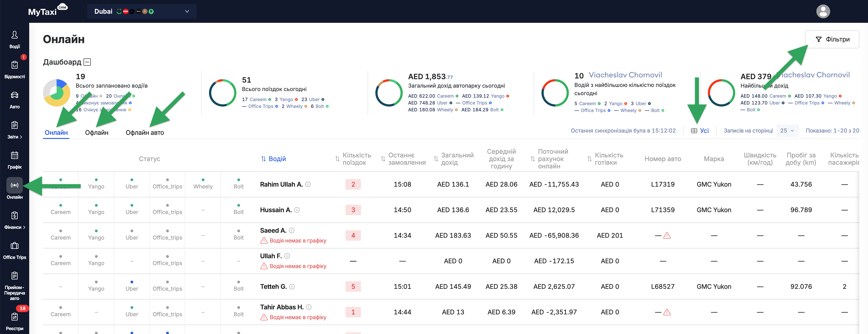Viewport: 868px width, 334px height.
Task: Sort by Загальний дохід column
Action: coord(454,159)
